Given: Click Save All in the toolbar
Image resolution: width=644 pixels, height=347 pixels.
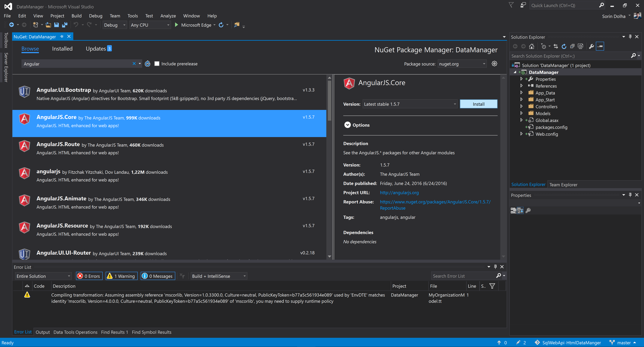Looking at the screenshot, I should tap(65, 25).
